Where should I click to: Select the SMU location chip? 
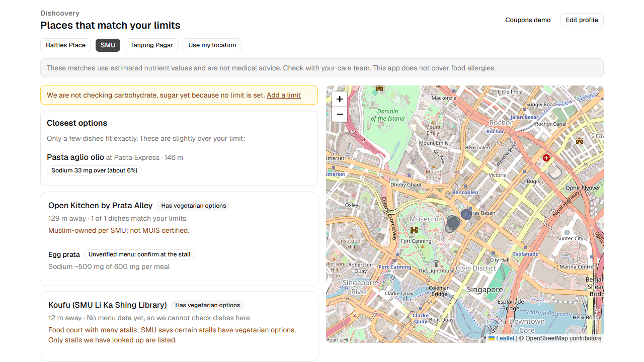coord(108,45)
